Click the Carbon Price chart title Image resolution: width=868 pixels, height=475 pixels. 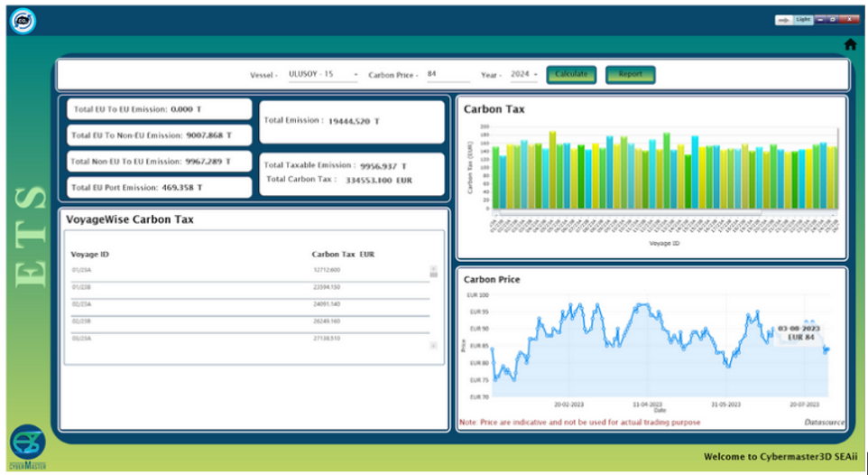[x=492, y=279]
